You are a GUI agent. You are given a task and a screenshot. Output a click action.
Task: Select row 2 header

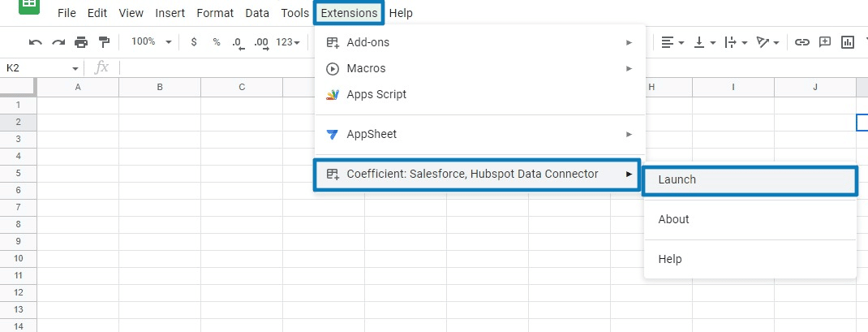(x=19, y=123)
